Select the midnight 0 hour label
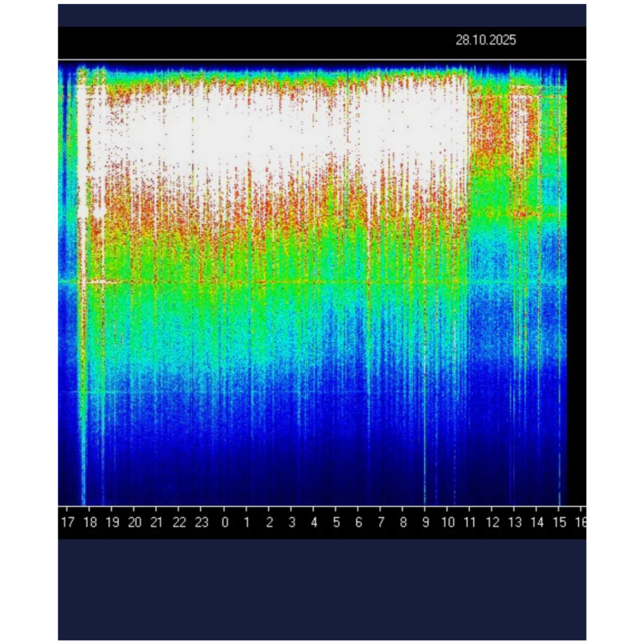The image size is (644, 644). pyautogui.click(x=225, y=522)
